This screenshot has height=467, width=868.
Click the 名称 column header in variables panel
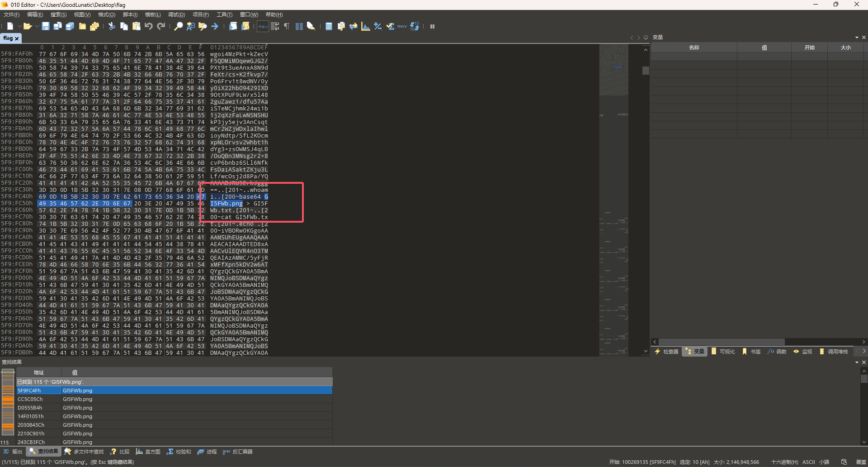(694, 48)
